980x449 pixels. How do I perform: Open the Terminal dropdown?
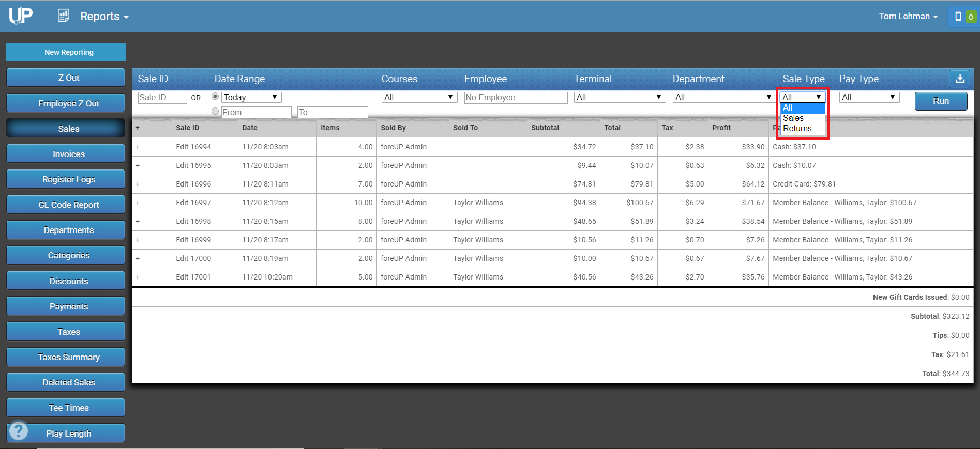[x=620, y=97]
